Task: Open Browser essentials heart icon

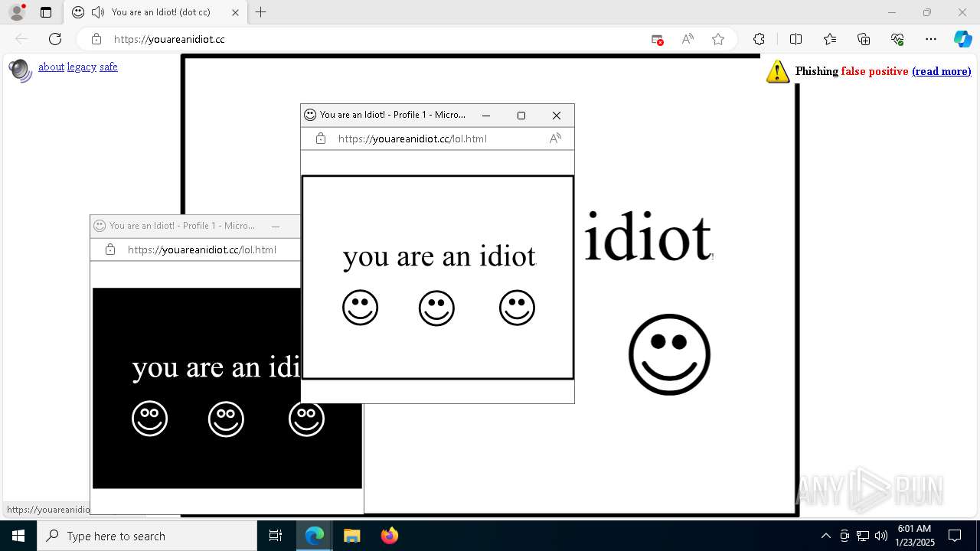Action: 897,39
